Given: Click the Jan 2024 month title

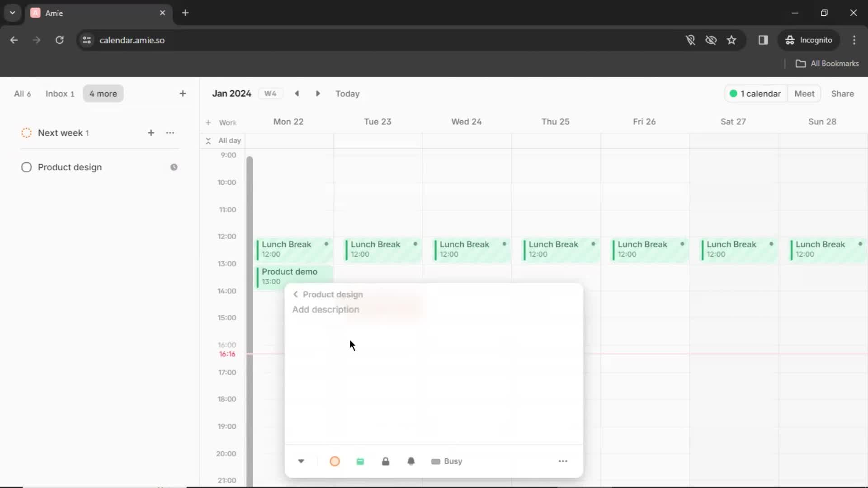Looking at the screenshot, I should tap(231, 94).
